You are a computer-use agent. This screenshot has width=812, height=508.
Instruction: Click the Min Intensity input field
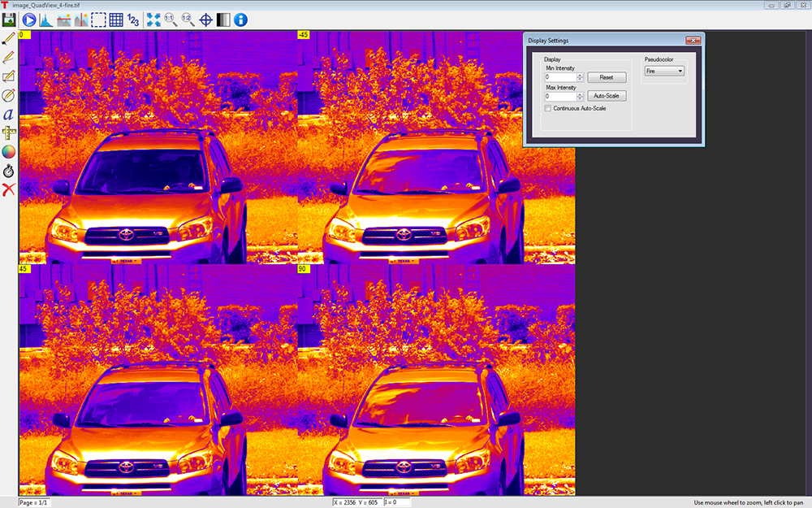click(x=560, y=77)
